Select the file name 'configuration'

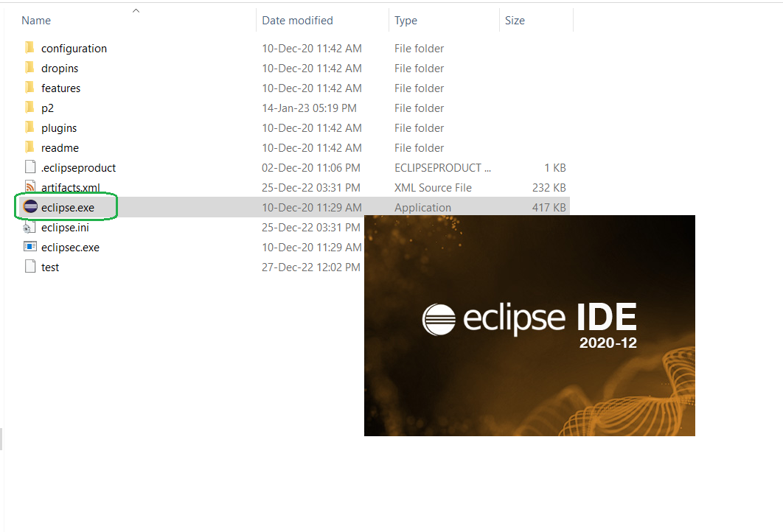click(74, 49)
